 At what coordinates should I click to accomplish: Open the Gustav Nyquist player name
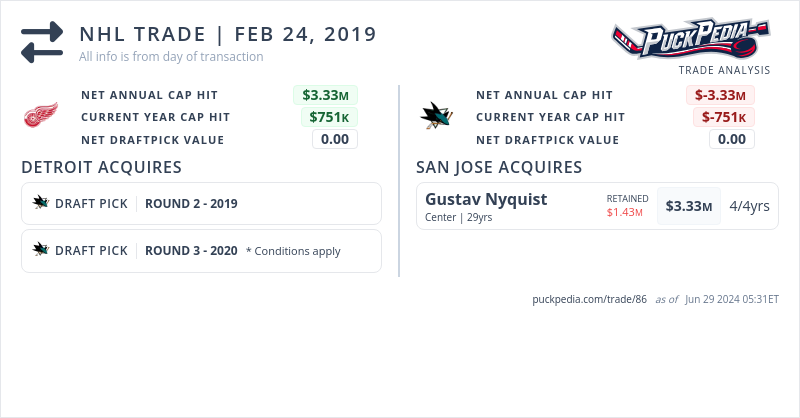tap(486, 199)
